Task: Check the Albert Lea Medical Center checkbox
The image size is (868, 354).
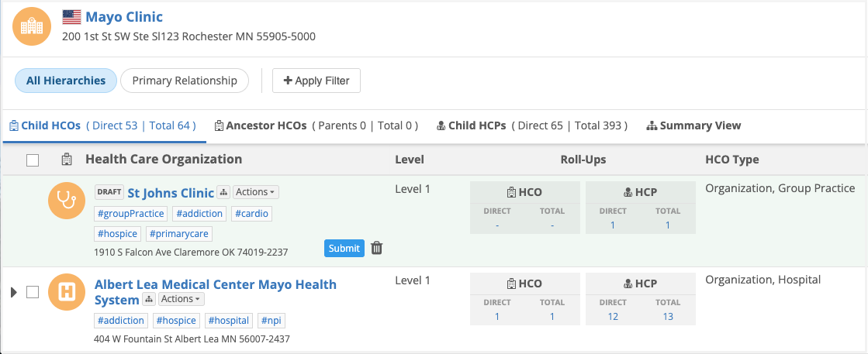Action: point(33,292)
